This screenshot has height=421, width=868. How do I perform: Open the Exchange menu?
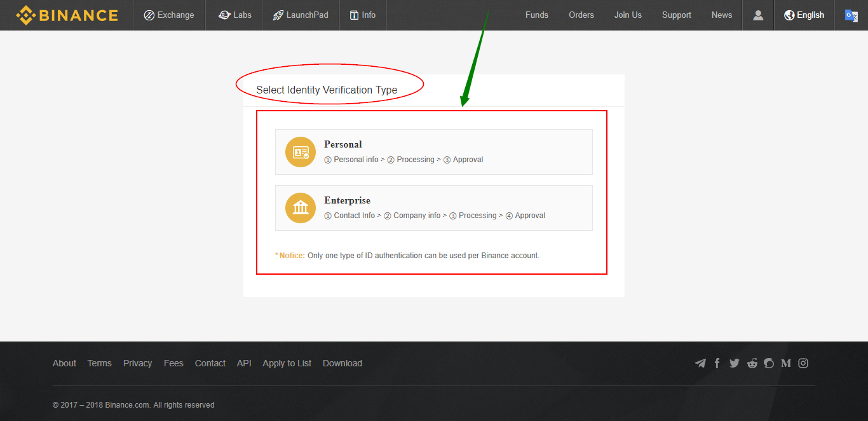[169, 15]
